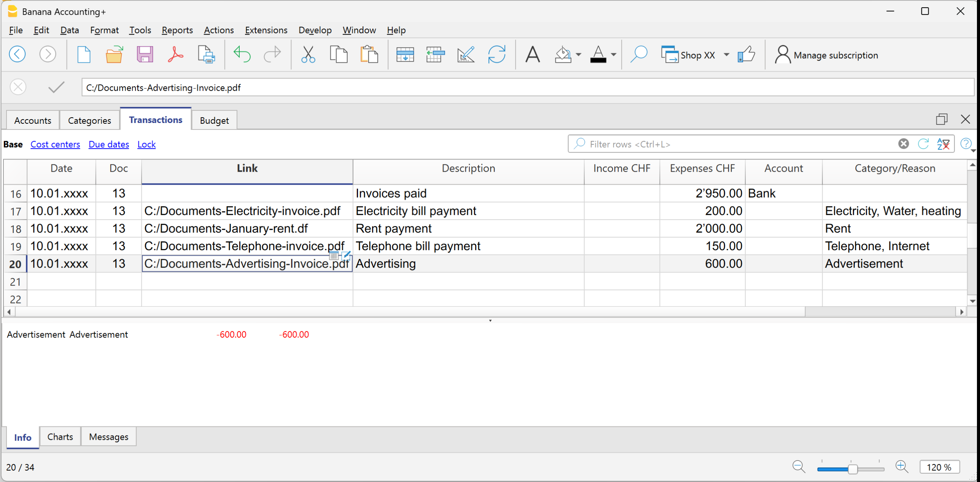Click the Recalculate refresh icon in toolbar

click(x=496, y=54)
